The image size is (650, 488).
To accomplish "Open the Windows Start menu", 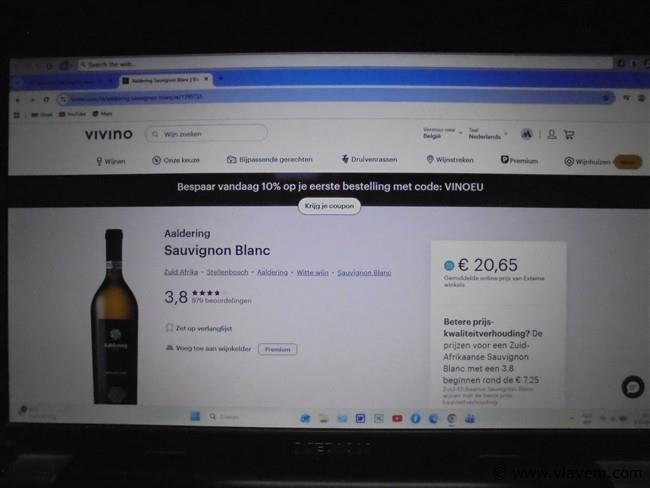I will tap(195, 416).
